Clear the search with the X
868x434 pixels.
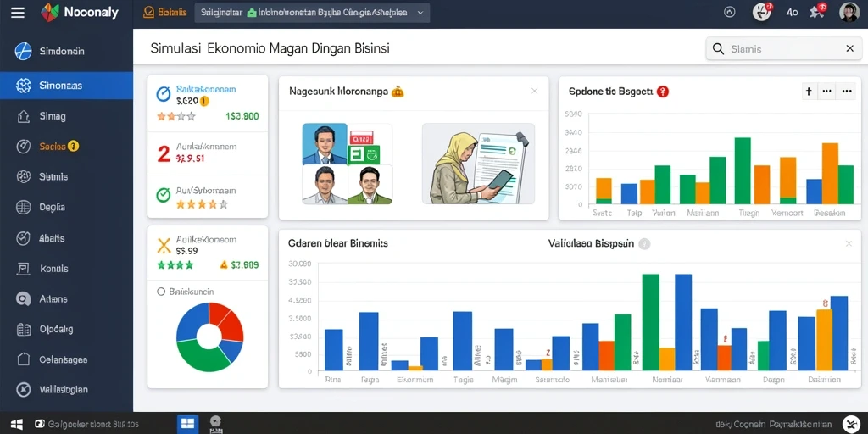849,48
